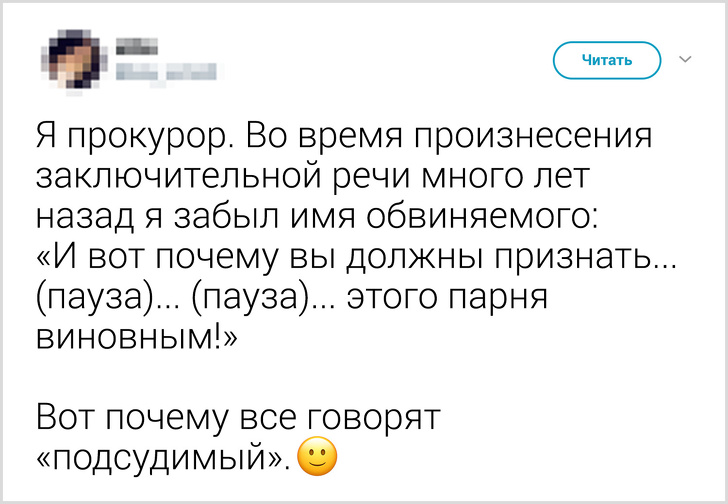The image size is (728, 504).
Task: Open the blurred display name above the handle
Action: pyautogui.click(x=138, y=46)
